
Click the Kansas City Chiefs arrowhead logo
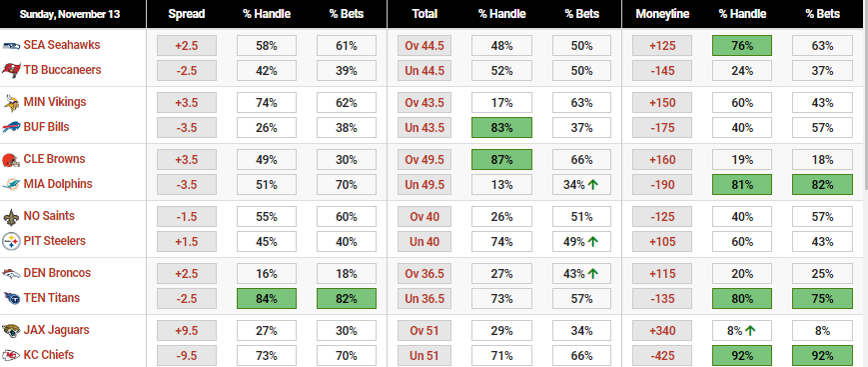point(11,355)
